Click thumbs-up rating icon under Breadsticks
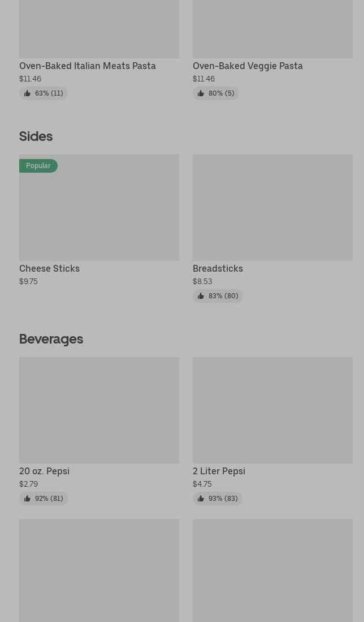This screenshot has width=364, height=622. coord(201,296)
